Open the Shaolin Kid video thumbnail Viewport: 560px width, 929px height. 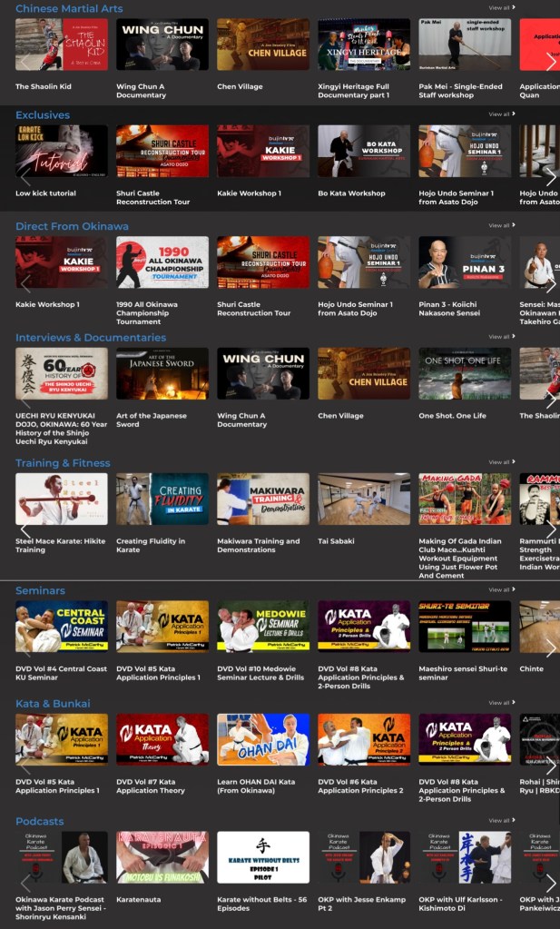point(62,44)
